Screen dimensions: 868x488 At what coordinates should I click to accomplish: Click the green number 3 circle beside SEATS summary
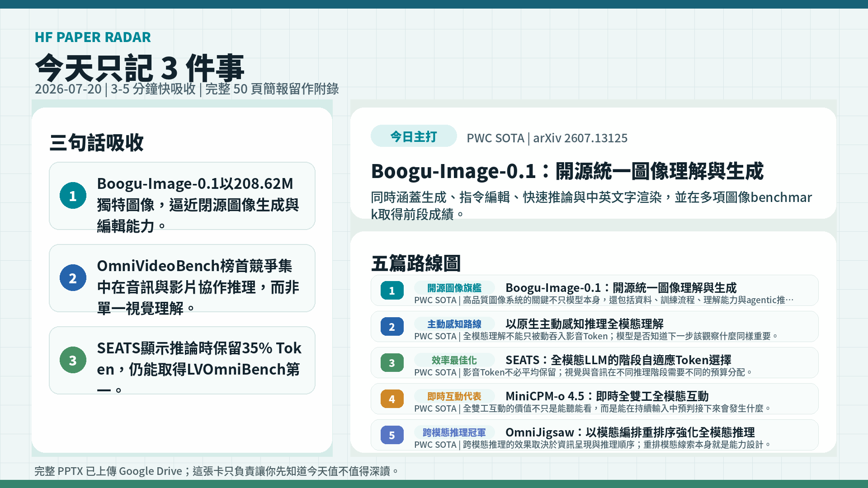point(73,360)
